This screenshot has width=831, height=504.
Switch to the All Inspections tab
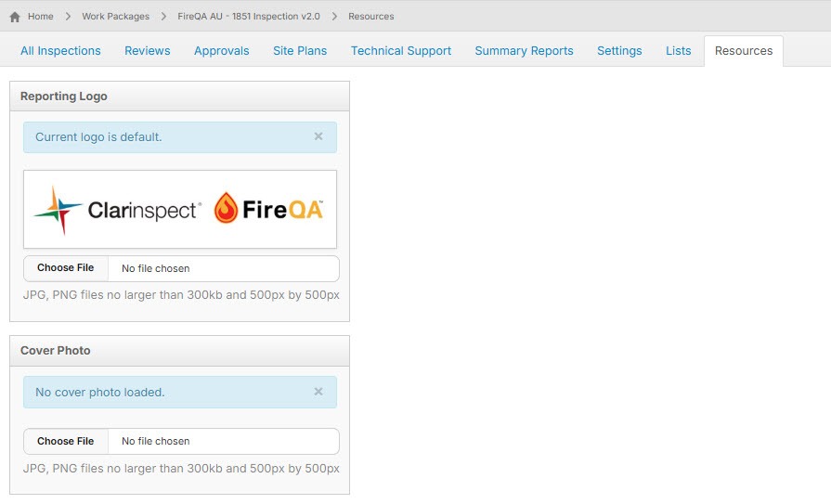coord(60,51)
